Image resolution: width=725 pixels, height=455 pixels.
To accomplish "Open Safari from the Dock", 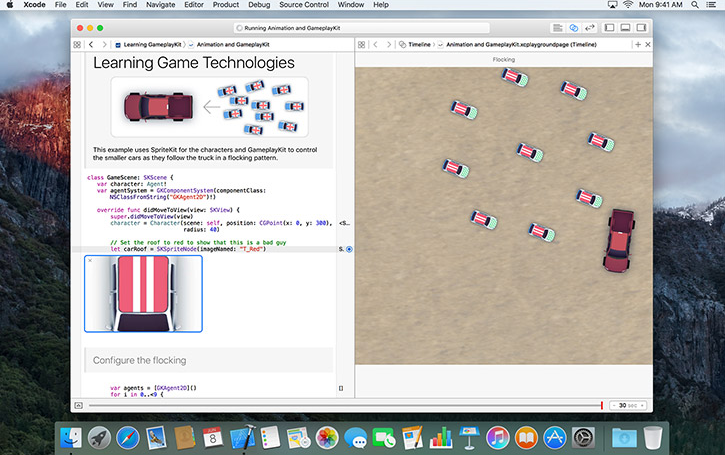I will (127, 437).
